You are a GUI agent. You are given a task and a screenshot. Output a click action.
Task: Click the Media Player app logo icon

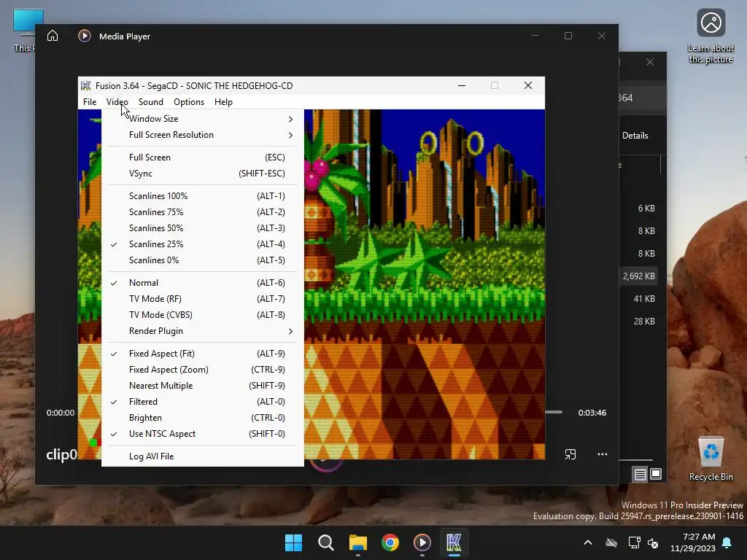(85, 36)
